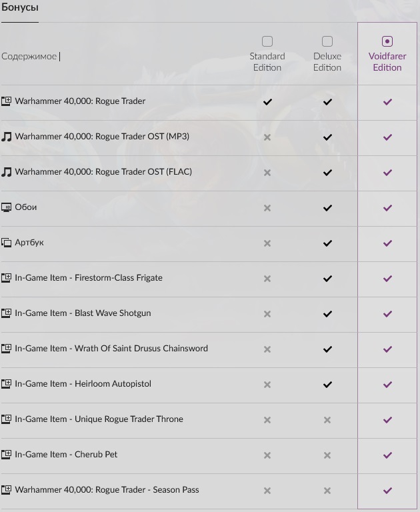
Task: Click In-Game Item - Blast Wave Shotgun text
Action: click(x=83, y=313)
